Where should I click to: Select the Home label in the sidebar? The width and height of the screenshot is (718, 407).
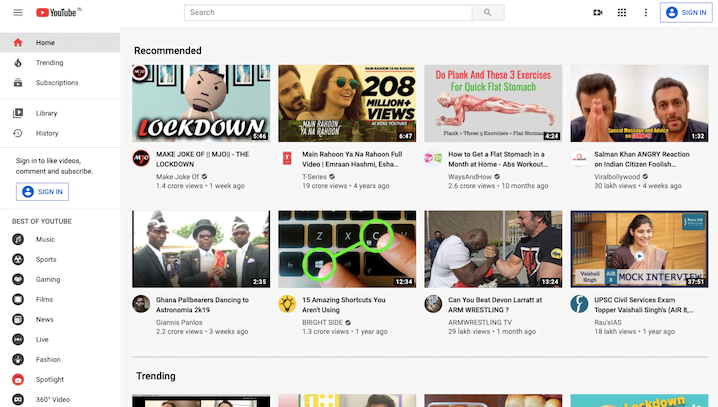click(45, 43)
